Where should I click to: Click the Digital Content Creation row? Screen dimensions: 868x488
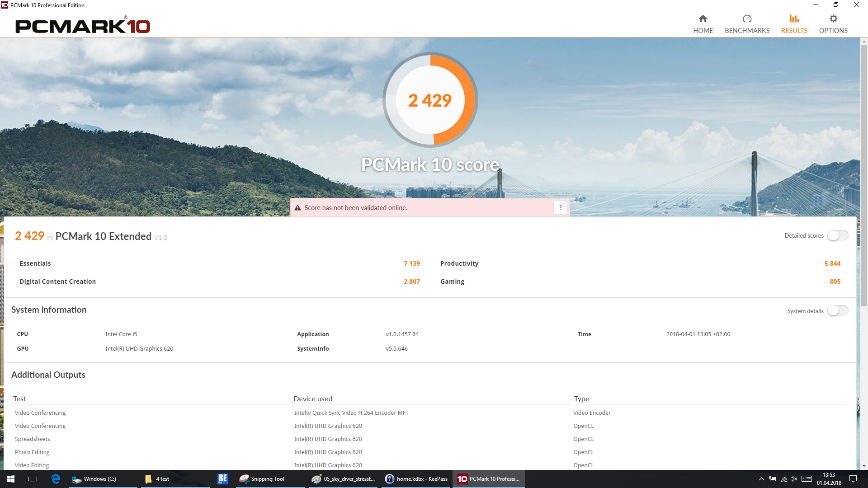click(x=57, y=282)
